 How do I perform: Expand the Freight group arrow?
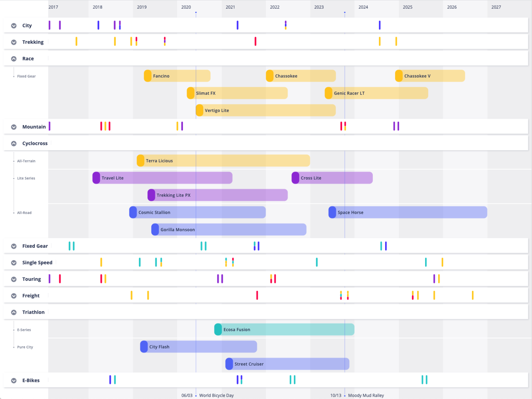point(14,296)
